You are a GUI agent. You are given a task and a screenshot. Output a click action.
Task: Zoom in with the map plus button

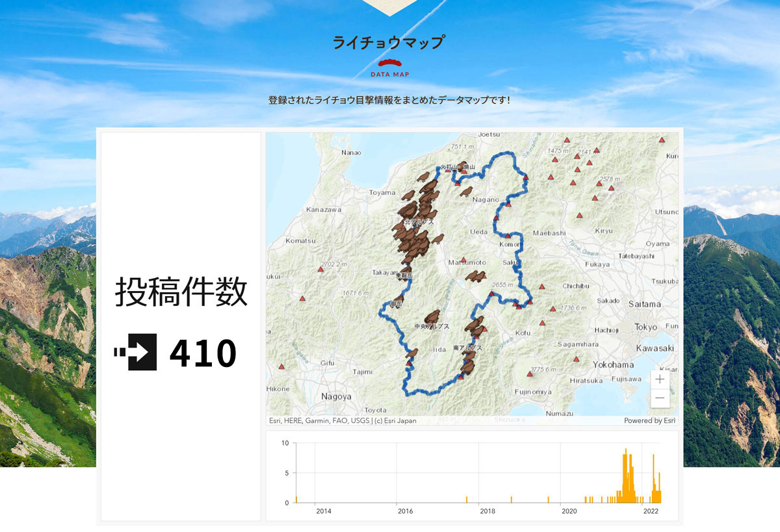[x=659, y=378]
